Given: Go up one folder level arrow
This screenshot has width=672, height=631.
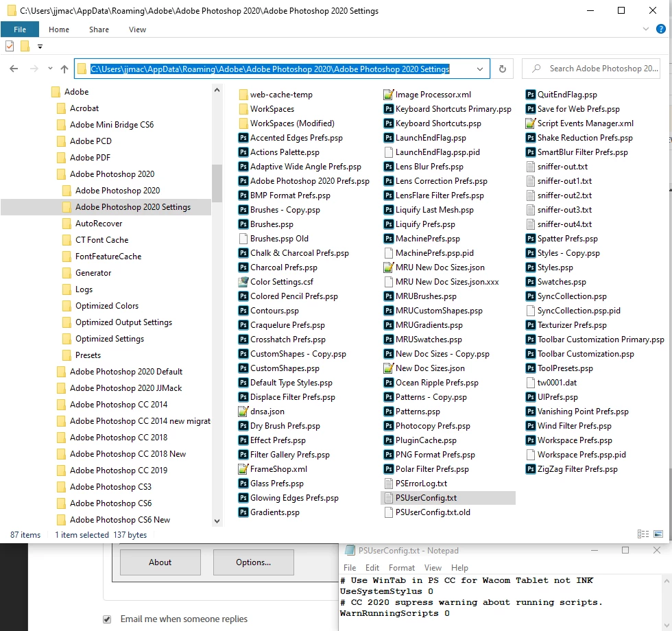Looking at the screenshot, I should [x=64, y=69].
